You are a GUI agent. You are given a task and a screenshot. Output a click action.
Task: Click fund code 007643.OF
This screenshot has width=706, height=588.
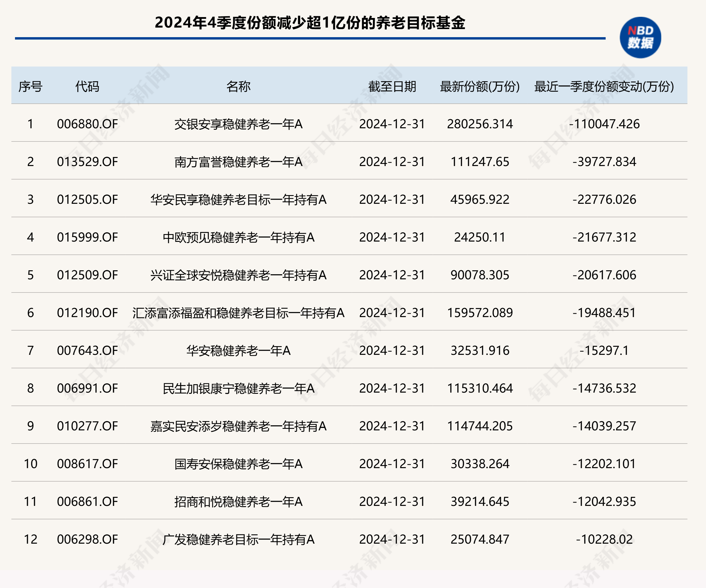88,351
